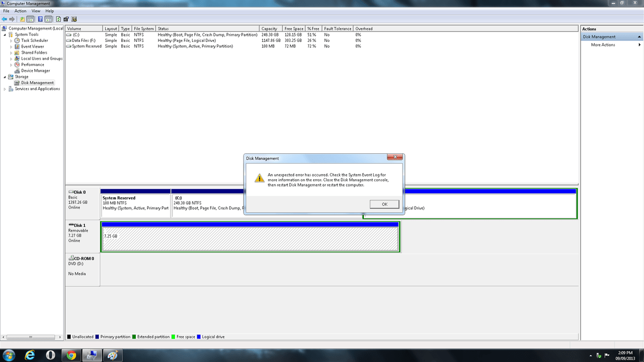Expand the Performance tree node
This screenshot has width=644, height=362.
click(11, 64)
